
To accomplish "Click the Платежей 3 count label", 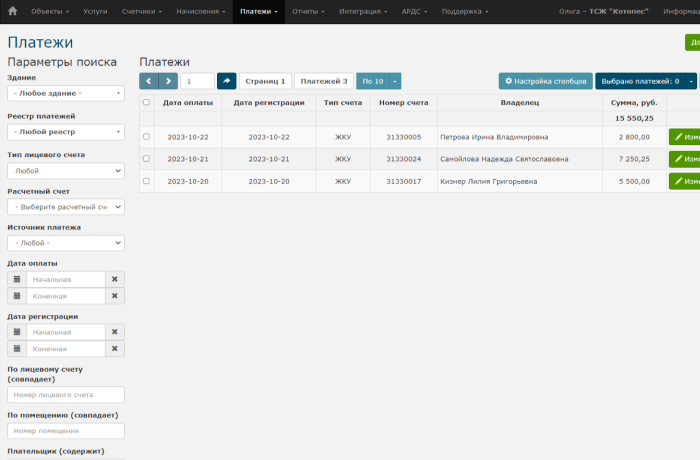I will click(324, 81).
